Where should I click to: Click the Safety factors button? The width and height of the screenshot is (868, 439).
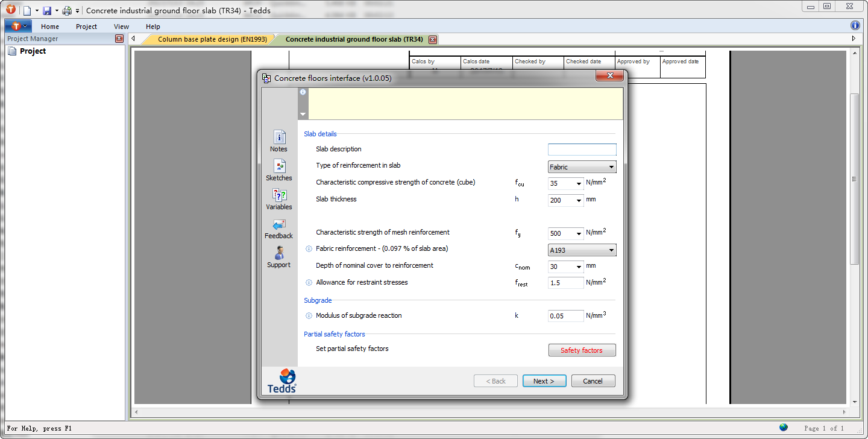[x=582, y=350]
